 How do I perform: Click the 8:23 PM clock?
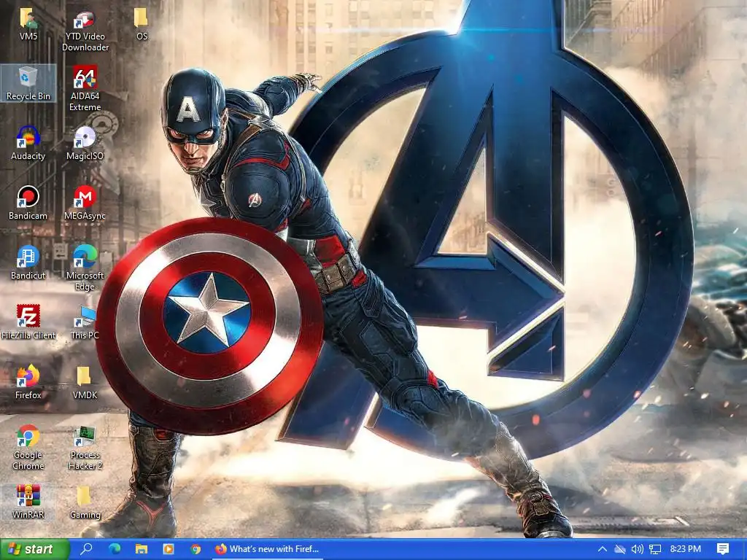click(685, 549)
